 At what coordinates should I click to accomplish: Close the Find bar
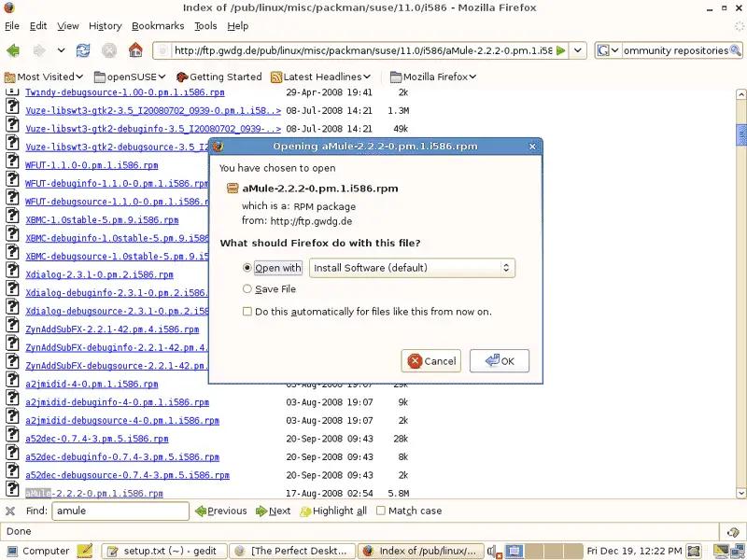[10, 511]
